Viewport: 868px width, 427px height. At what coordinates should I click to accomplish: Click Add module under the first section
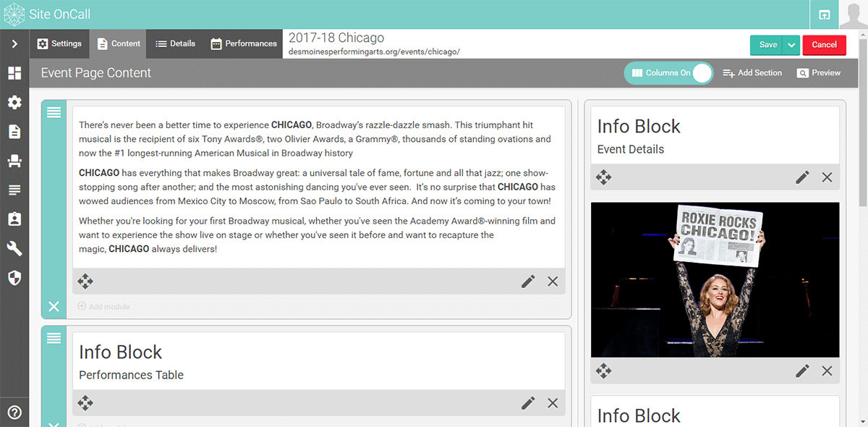(x=103, y=307)
